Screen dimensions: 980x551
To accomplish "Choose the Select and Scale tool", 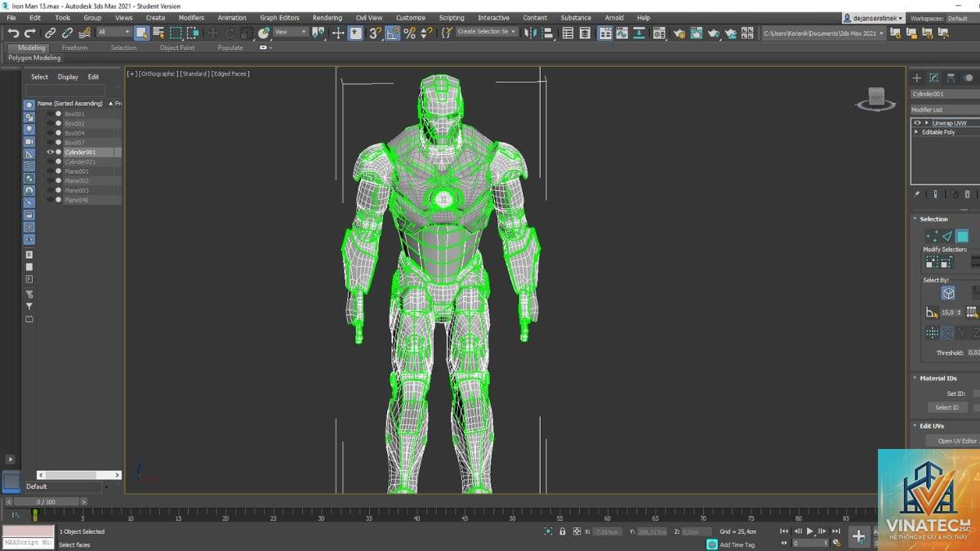I will pyautogui.click(x=247, y=33).
